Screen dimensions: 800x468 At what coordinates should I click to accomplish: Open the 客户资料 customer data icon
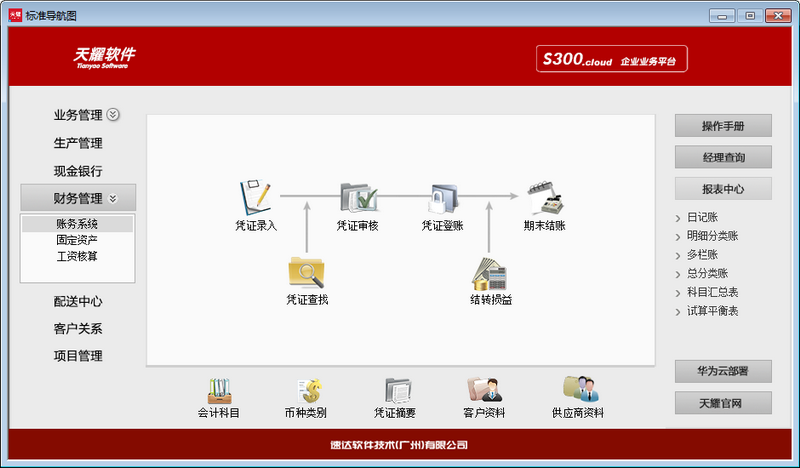coord(485,390)
